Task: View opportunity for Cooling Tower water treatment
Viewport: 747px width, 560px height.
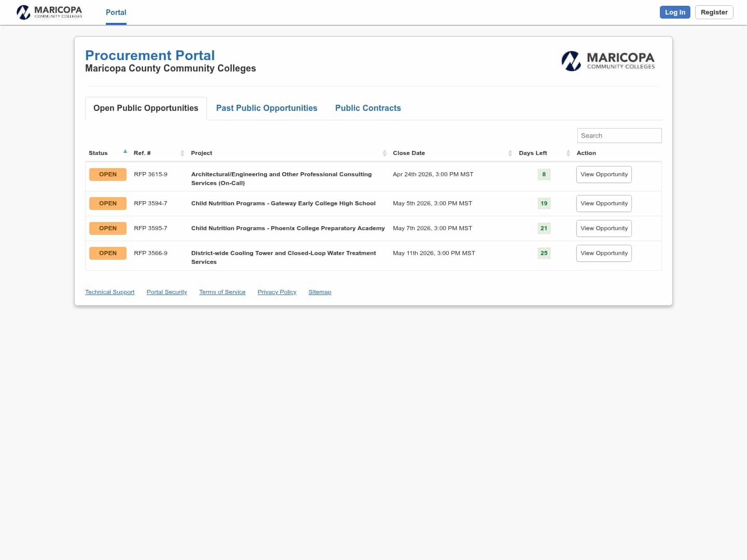Action: tap(604, 253)
